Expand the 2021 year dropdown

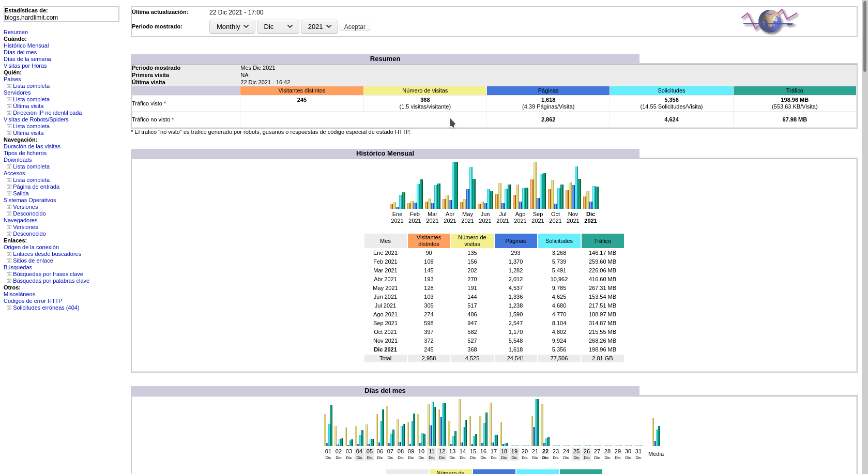tap(319, 26)
